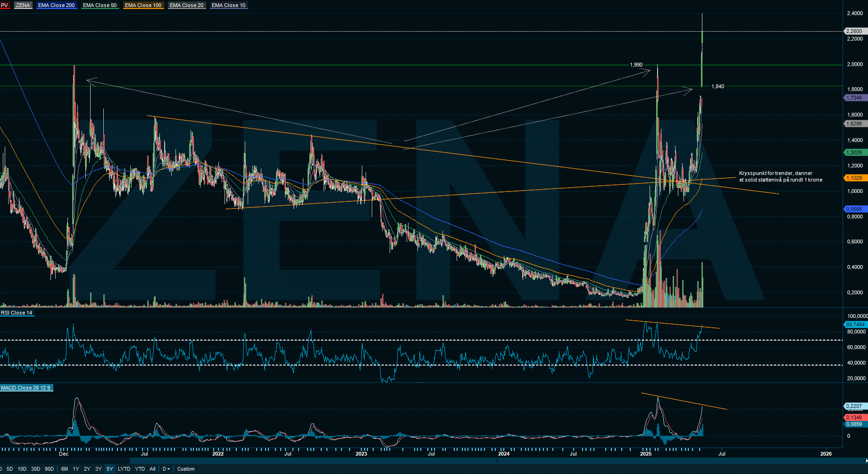Click the orange 1,1029 value tag

855,178
